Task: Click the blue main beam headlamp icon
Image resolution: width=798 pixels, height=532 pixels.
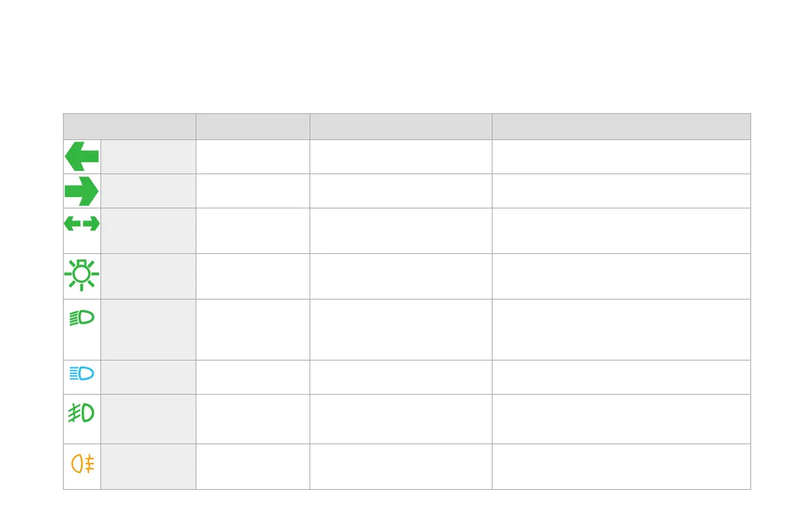Action: coord(82,374)
